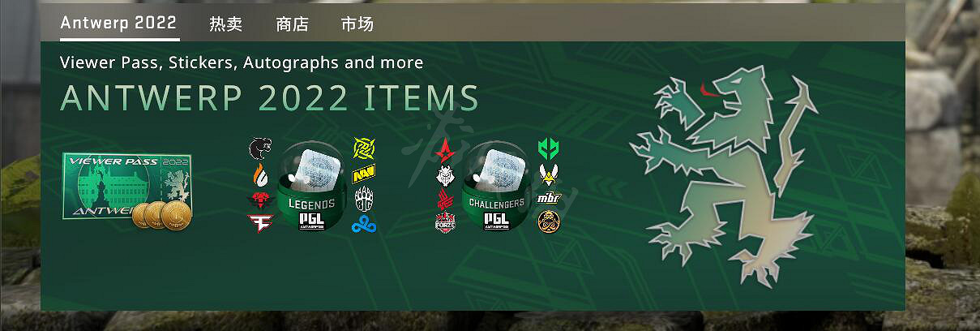Open the Antwerp 2022 tab
Screen dimensions: 980x331
pyautogui.click(x=118, y=23)
